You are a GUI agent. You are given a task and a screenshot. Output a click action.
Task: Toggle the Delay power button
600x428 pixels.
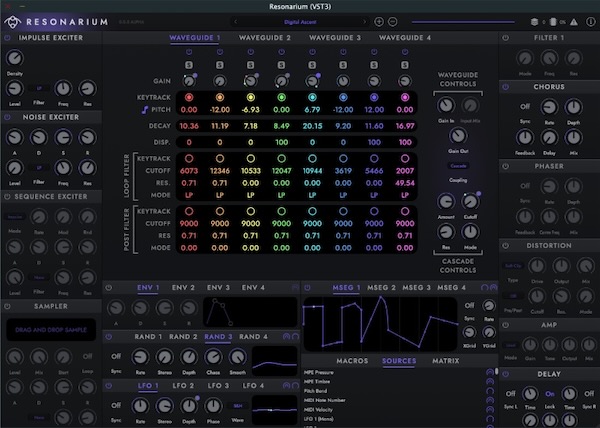[x=505, y=374]
